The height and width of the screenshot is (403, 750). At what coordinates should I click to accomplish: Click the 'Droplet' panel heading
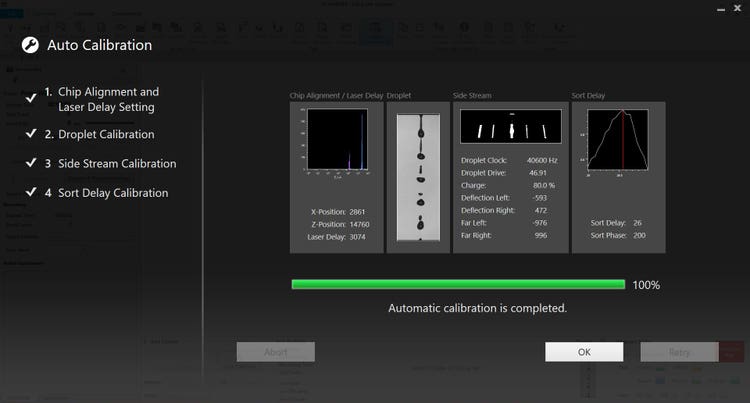coord(398,95)
